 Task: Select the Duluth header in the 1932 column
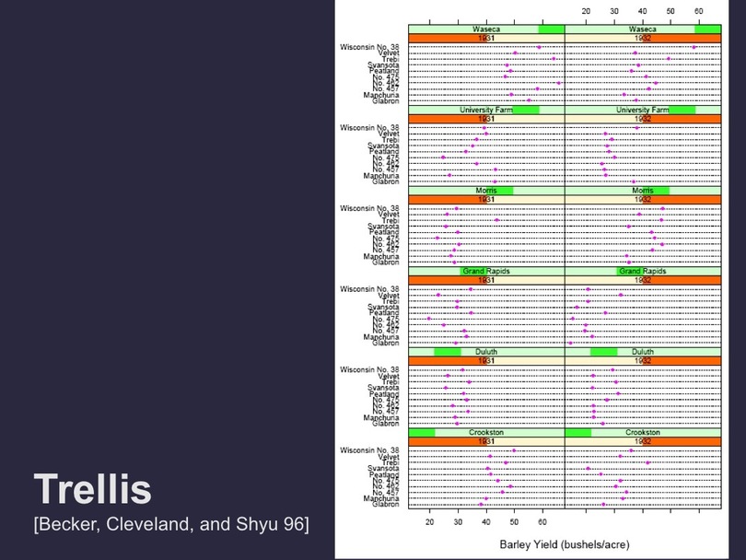[643, 352]
